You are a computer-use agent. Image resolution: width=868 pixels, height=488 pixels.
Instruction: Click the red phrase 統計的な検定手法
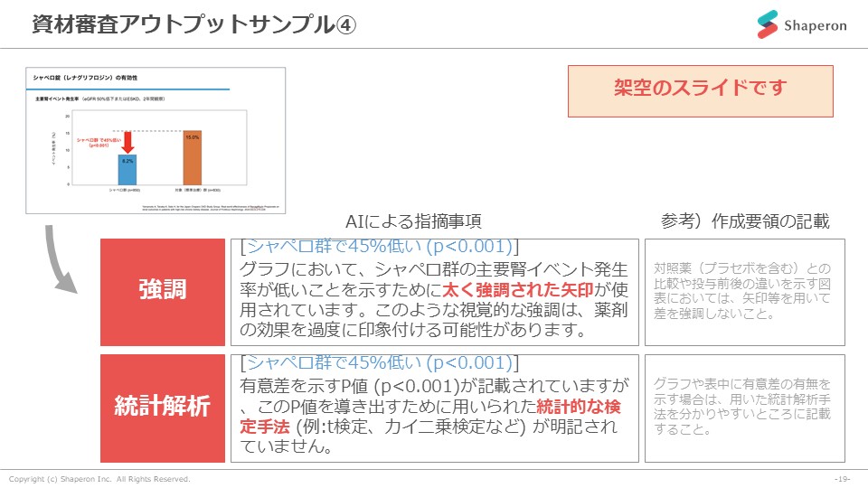(x=430, y=416)
